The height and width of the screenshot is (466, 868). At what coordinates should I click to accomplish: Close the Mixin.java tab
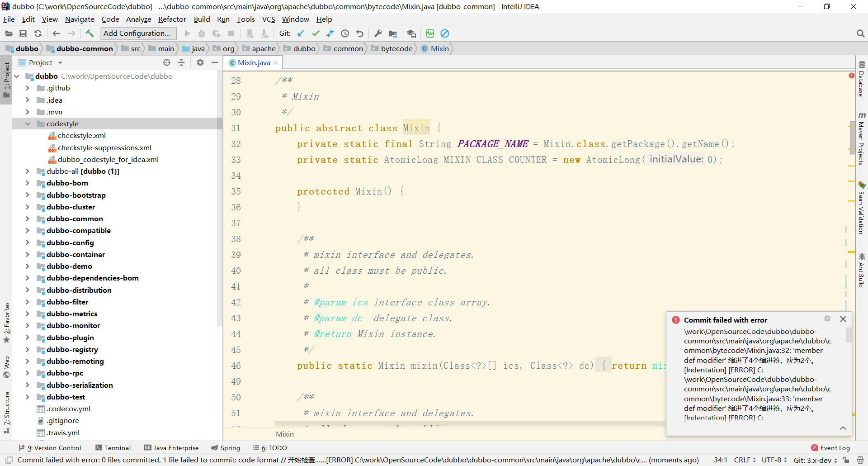pos(275,63)
